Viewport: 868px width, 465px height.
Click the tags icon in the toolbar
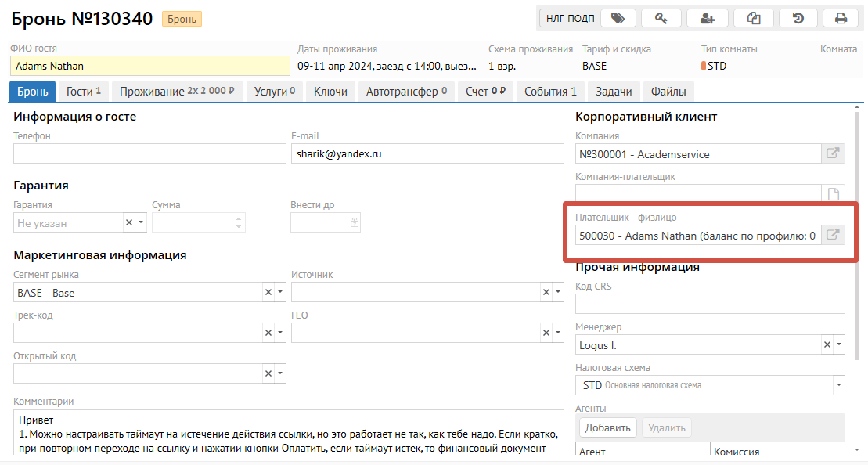click(618, 18)
